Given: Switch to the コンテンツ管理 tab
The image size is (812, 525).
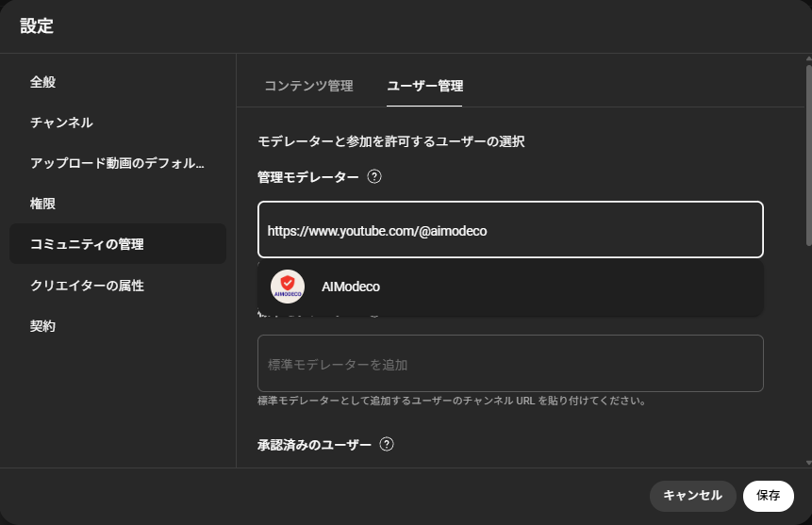Looking at the screenshot, I should point(308,86).
